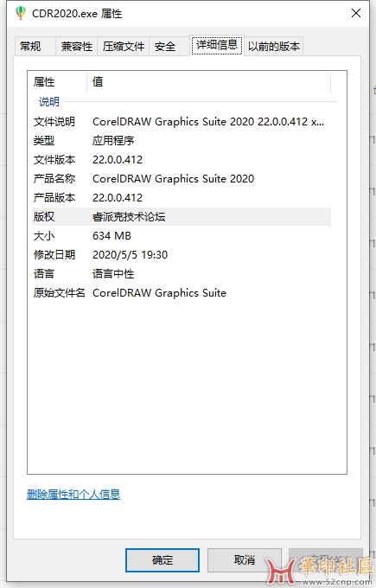Select the 版权 row
Screen dimensions: 376x588
(x=182, y=217)
